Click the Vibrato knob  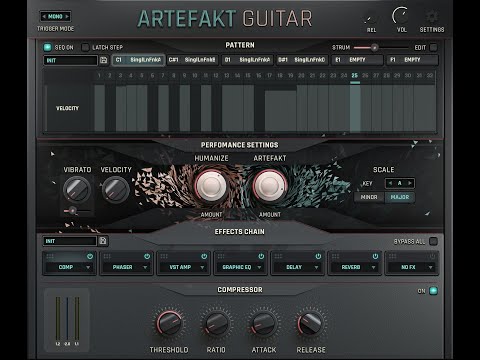[77, 189]
